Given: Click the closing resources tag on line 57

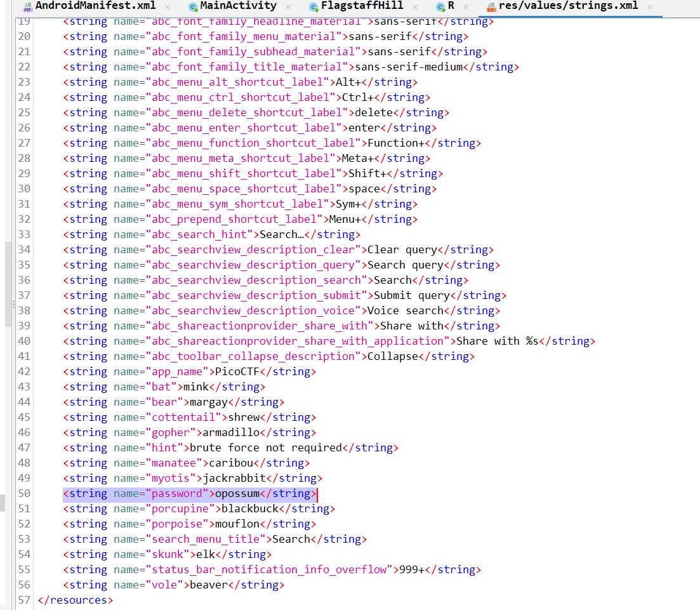Looking at the screenshot, I should click(75, 600).
